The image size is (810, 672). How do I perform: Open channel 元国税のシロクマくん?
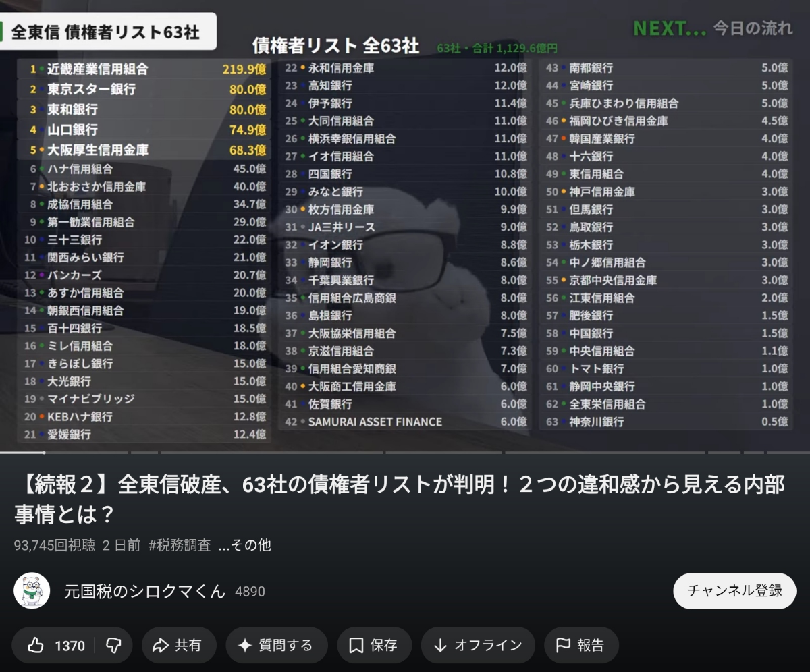coord(144,592)
